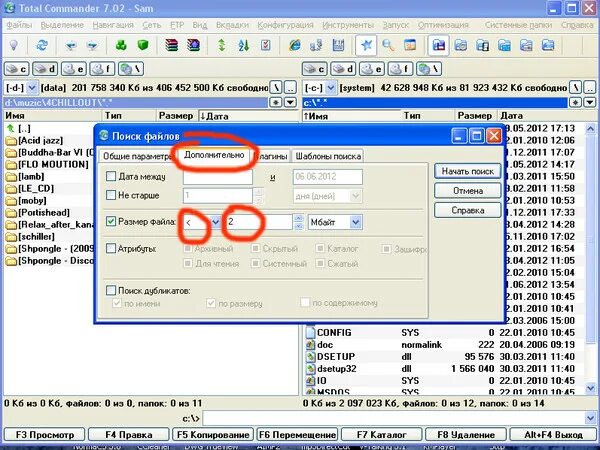Switch left panel to drive f
This screenshot has width=600, height=450.
click(x=102, y=69)
